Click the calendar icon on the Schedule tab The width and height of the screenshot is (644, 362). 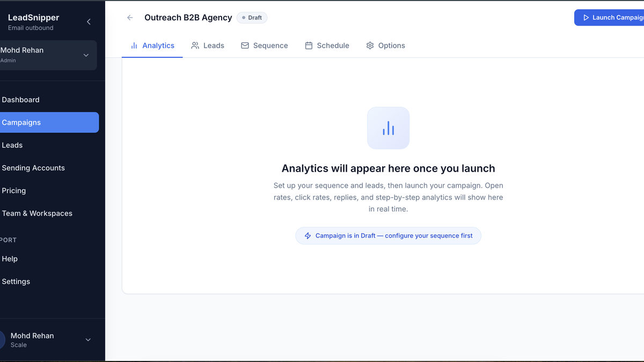(x=309, y=46)
